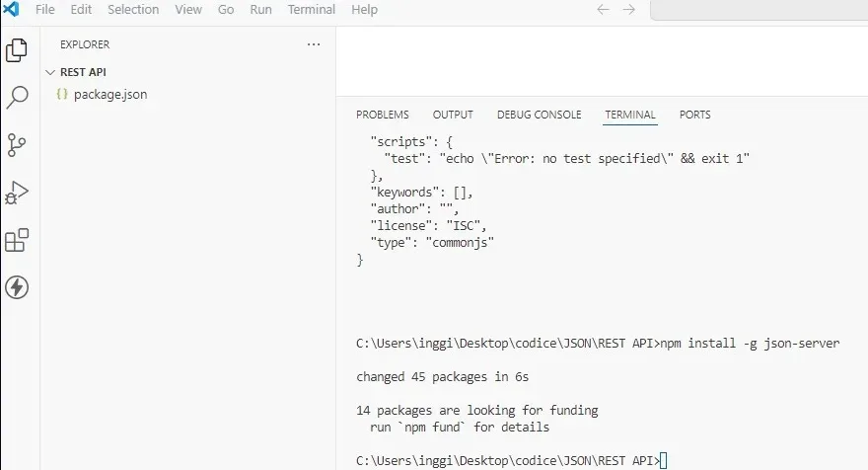Image resolution: width=868 pixels, height=470 pixels.
Task: Open the Extensions view icon
Action: click(17, 240)
